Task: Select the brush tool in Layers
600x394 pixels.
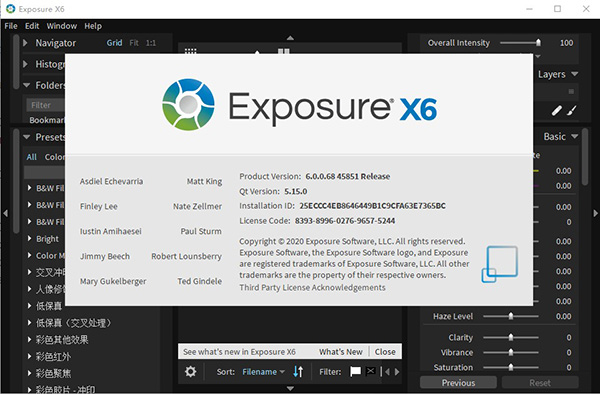Action: coord(572,111)
